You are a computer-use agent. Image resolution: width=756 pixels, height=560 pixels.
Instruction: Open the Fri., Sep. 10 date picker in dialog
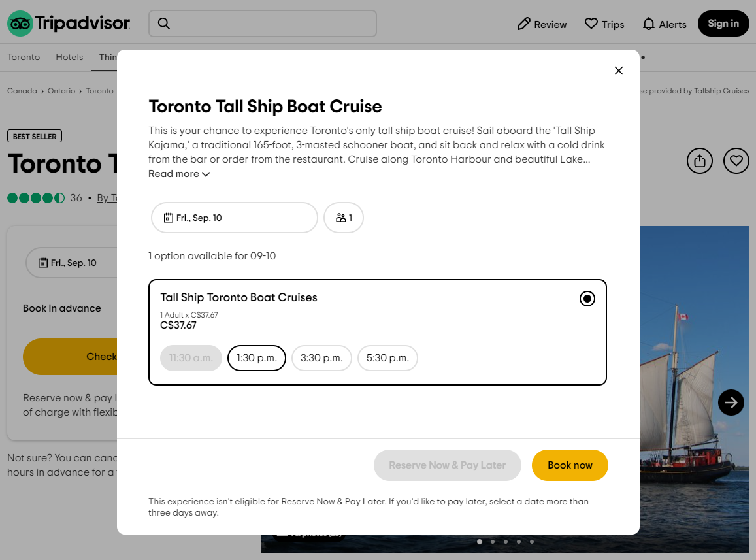click(235, 218)
